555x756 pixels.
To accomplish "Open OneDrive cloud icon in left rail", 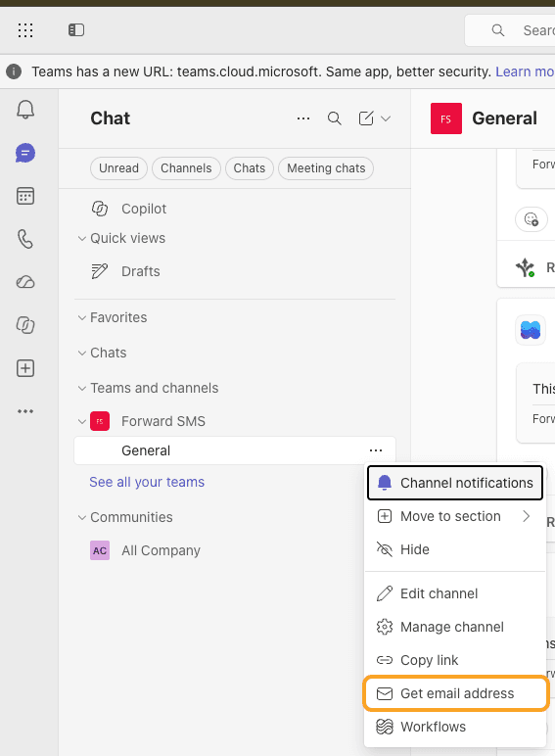I will [x=25, y=282].
